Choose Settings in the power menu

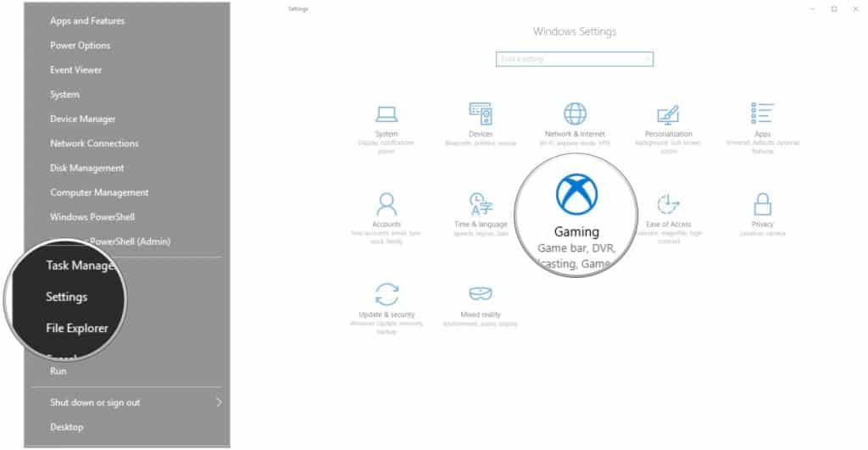(x=66, y=297)
